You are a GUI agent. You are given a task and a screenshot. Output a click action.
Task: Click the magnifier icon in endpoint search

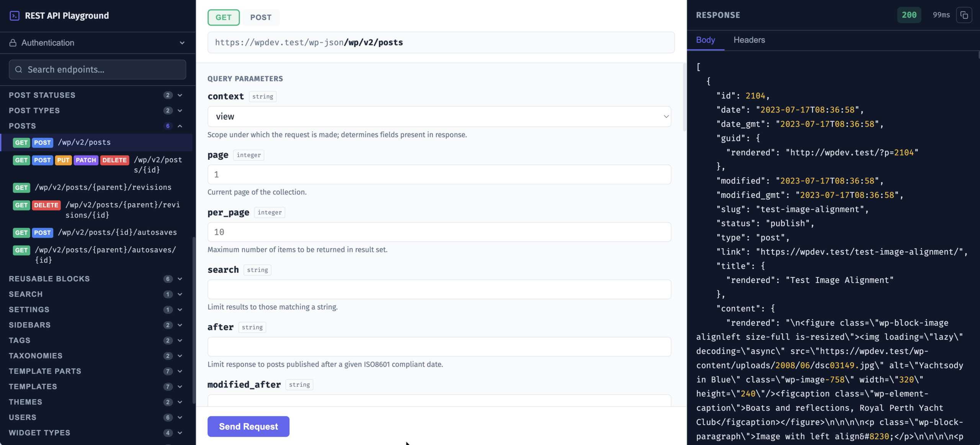pos(19,69)
